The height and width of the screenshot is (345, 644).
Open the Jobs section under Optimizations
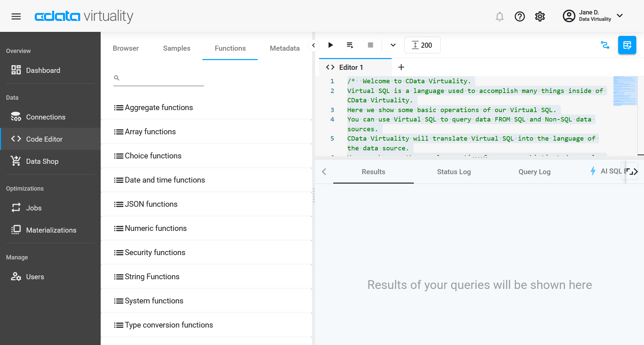pyautogui.click(x=34, y=208)
